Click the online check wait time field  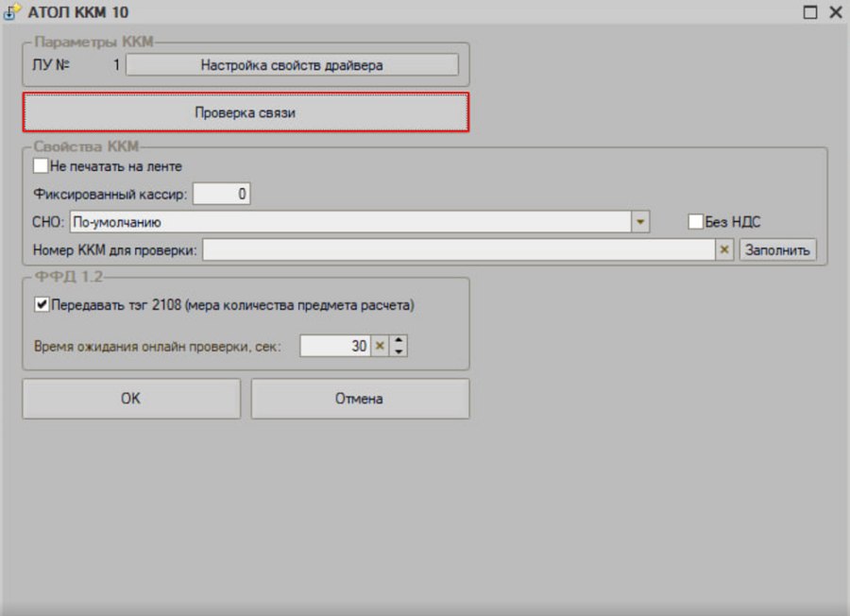[x=335, y=346]
